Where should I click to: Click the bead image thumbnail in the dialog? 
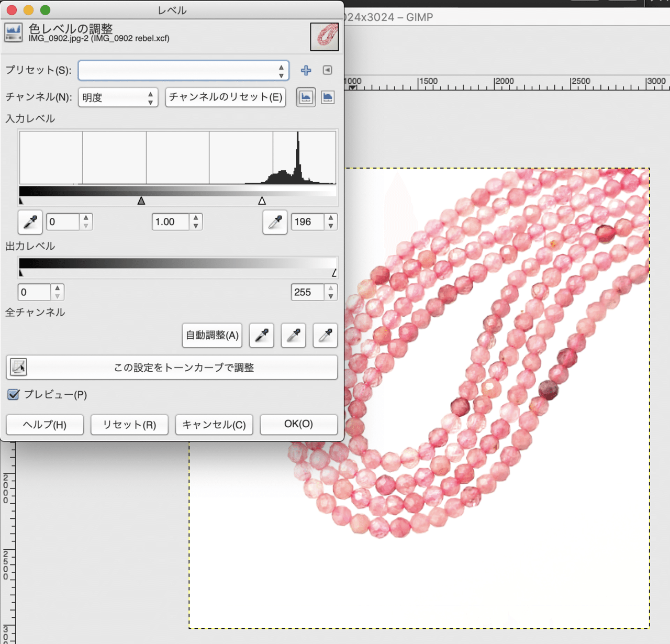pos(325,37)
